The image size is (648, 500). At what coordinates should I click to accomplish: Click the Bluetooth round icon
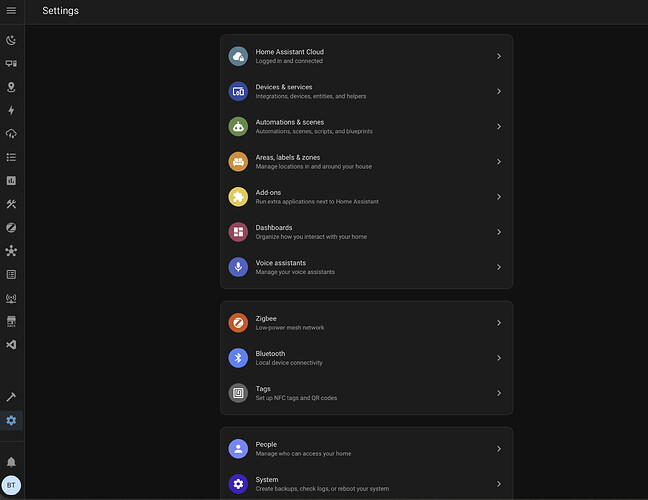click(x=238, y=358)
